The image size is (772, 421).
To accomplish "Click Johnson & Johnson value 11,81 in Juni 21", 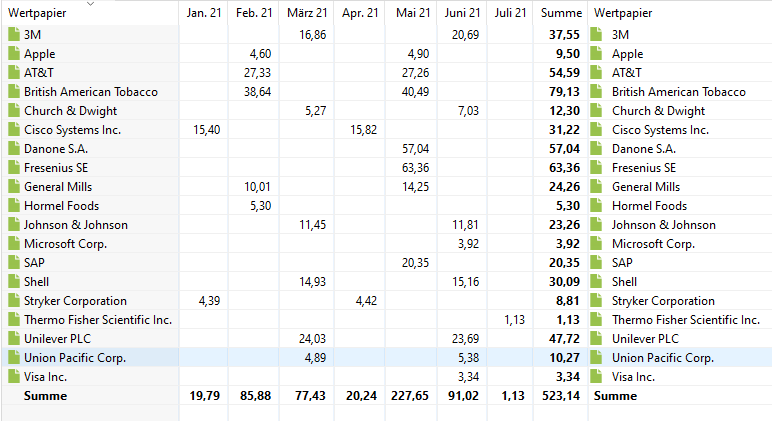I will [466, 225].
